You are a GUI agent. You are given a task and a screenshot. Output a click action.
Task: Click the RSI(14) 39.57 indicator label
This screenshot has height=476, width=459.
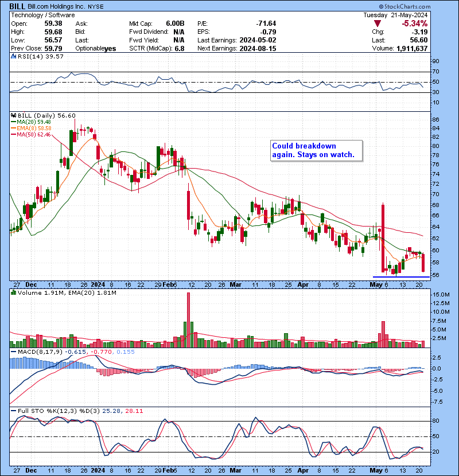point(40,56)
